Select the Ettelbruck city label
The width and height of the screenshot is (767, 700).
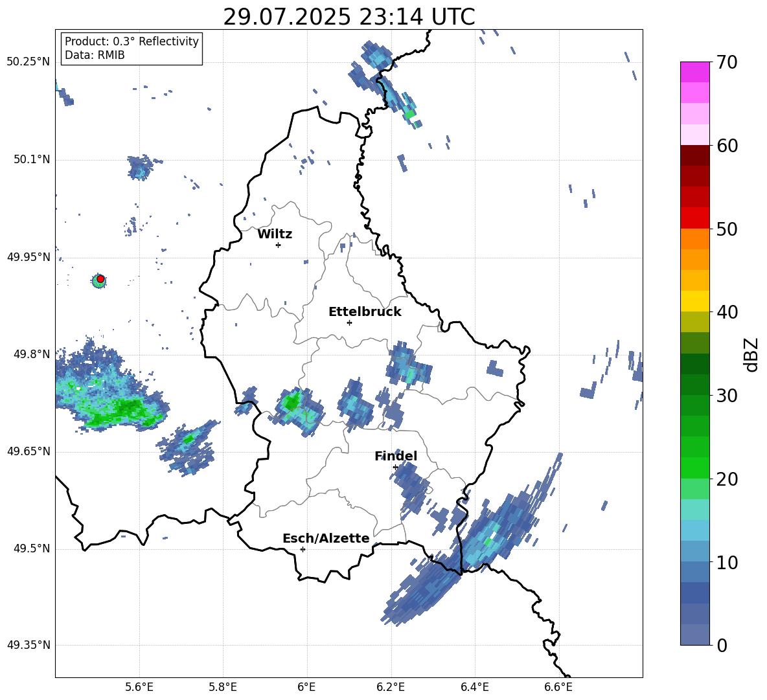click(x=365, y=312)
